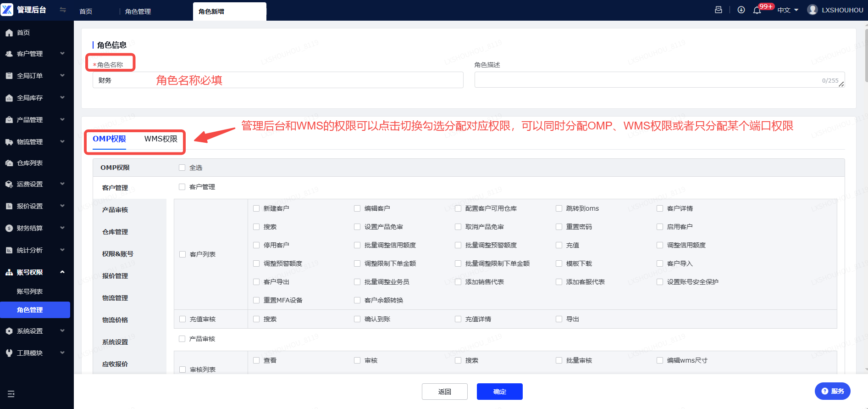Click the LXSHOUHOU user avatar
This screenshot has height=409, width=868.
pyautogui.click(x=813, y=10)
